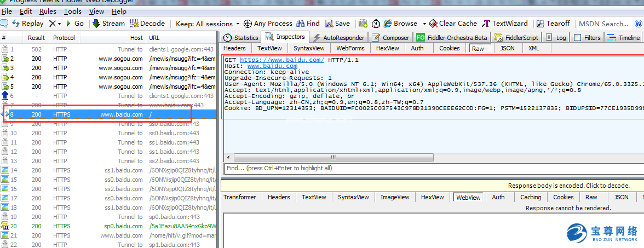Select request Headers inspector tab
Image resolution: width=644 pixels, height=248 pixels.
(x=234, y=48)
